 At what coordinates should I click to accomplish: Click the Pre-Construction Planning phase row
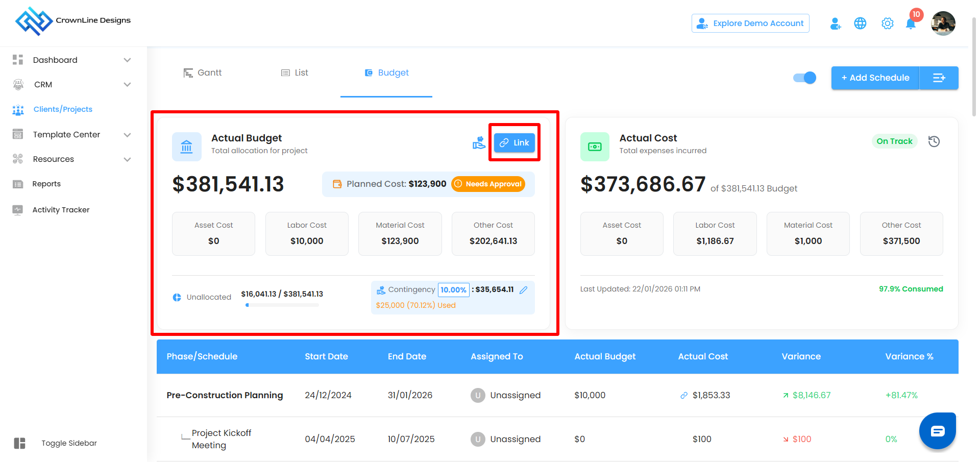coord(557,395)
